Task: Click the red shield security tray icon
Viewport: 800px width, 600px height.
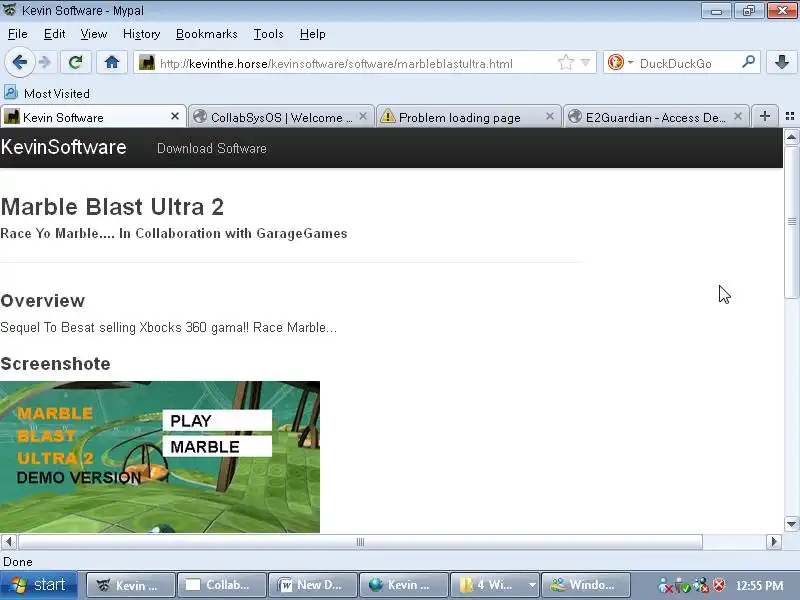Action: [719, 585]
